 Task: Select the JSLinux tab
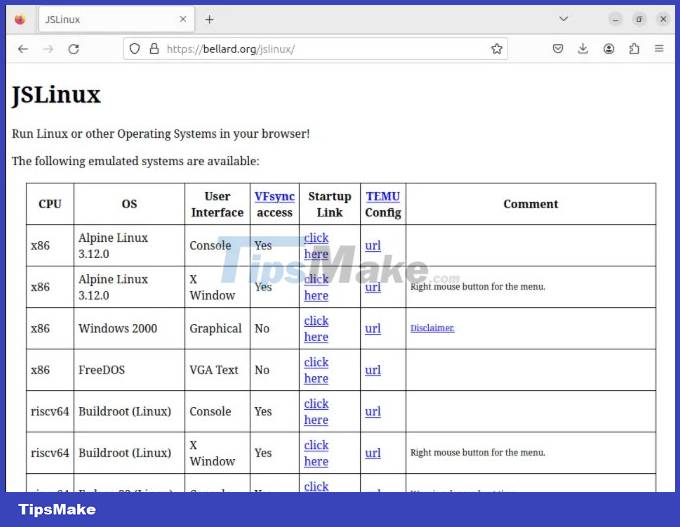tap(116, 20)
